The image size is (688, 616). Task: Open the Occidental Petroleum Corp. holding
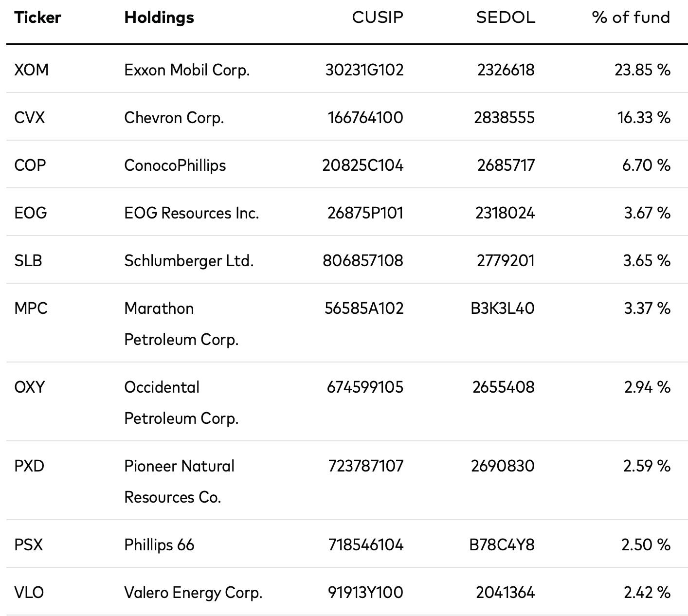(x=181, y=403)
